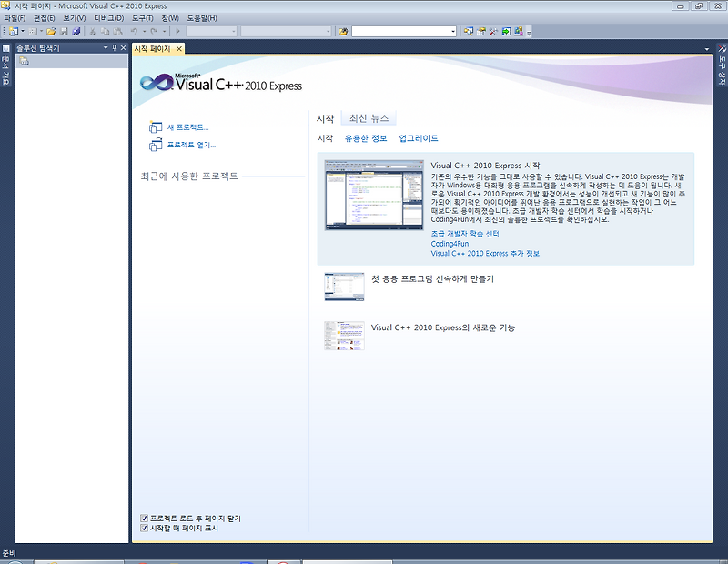Switch to the 최신 뉴스 tab

(369, 118)
